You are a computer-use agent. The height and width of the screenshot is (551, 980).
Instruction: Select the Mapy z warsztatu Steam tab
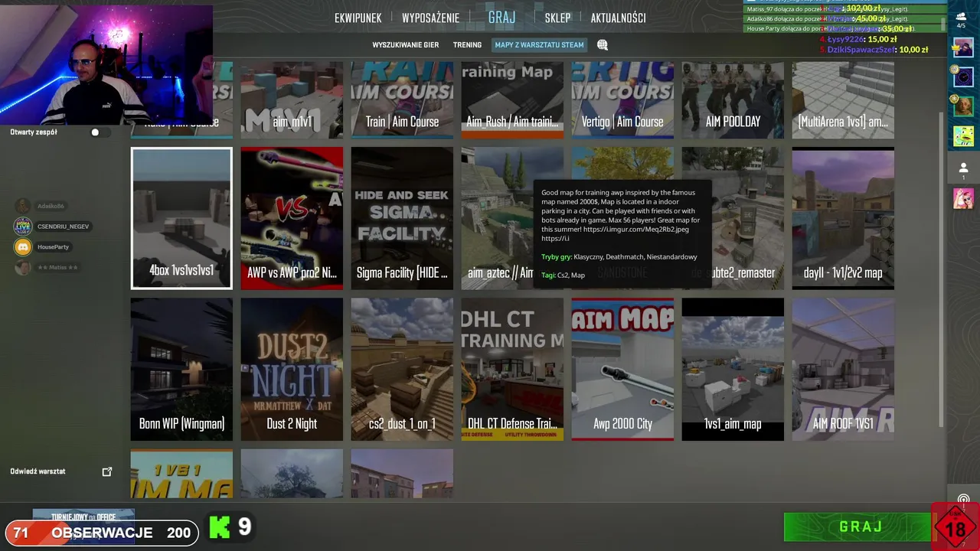click(x=539, y=45)
